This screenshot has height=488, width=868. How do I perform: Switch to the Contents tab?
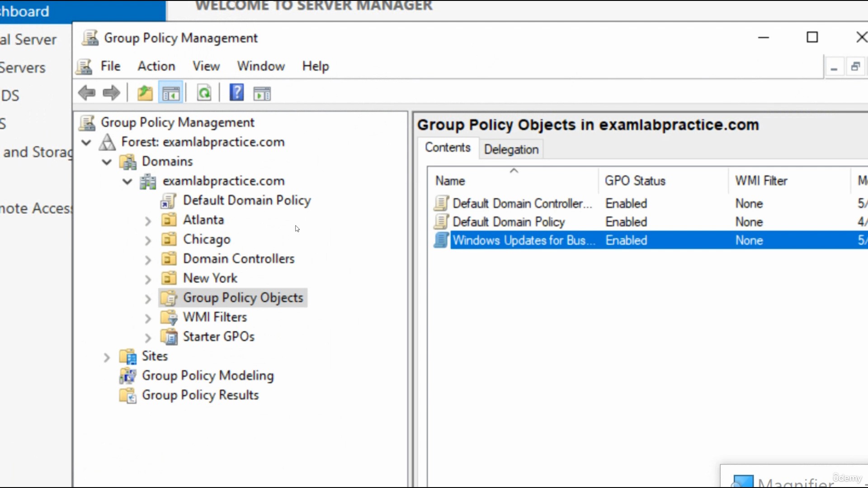448,148
